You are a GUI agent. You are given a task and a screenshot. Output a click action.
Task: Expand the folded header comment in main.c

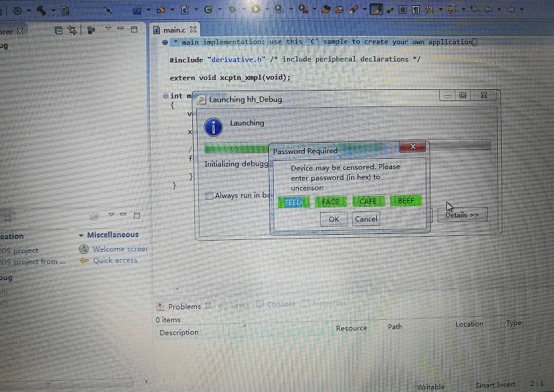[x=165, y=42]
